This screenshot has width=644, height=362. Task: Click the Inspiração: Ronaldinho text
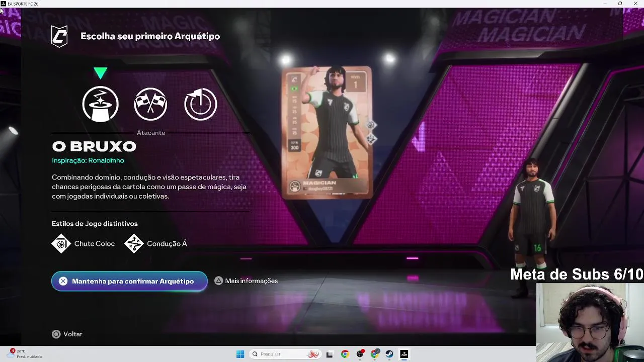point(88,160)
